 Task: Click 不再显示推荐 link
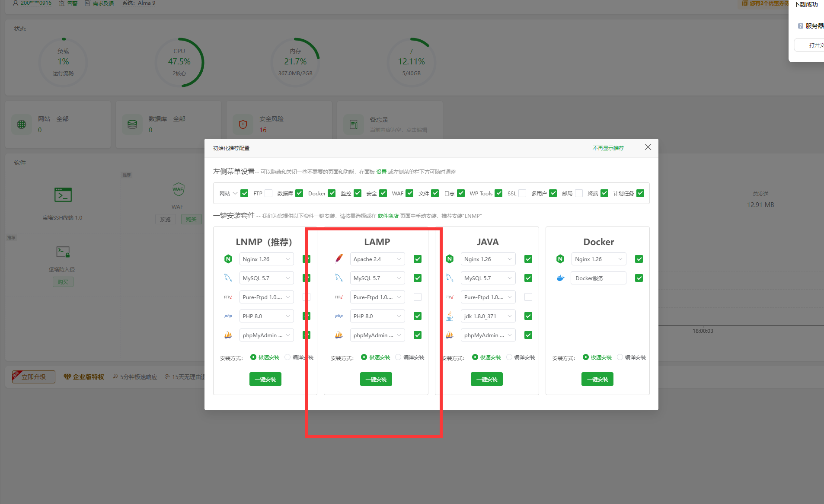click(x=608, y=148)
